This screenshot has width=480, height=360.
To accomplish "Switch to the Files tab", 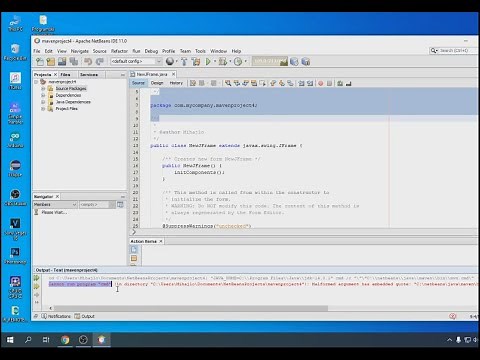I will click(x=65, y=74).
